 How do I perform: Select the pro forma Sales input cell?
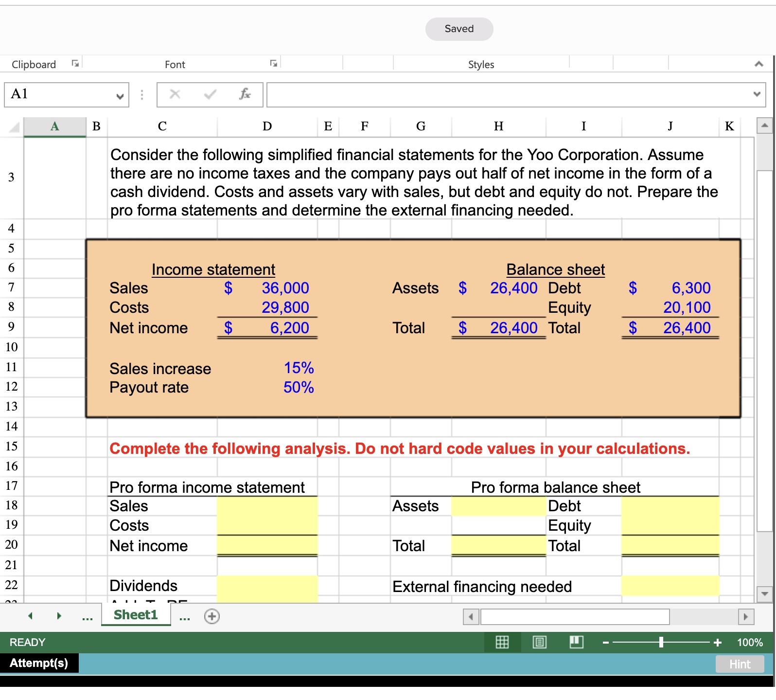pos(267,506)
